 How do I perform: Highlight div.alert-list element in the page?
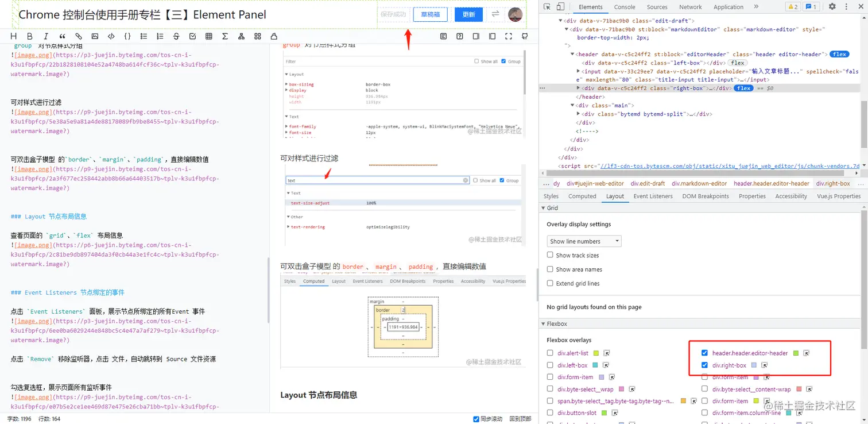coord(606,353)
